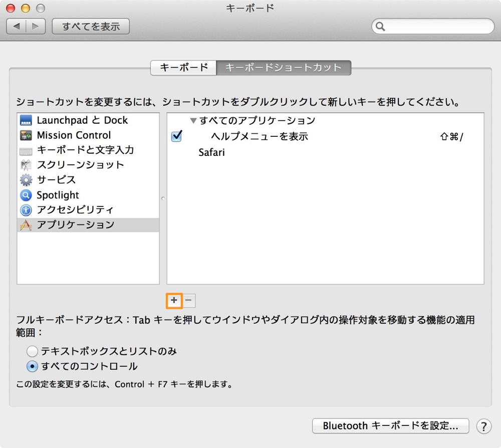
Task: Select the Mission Control category label
Action: click(x=74, y=135)
